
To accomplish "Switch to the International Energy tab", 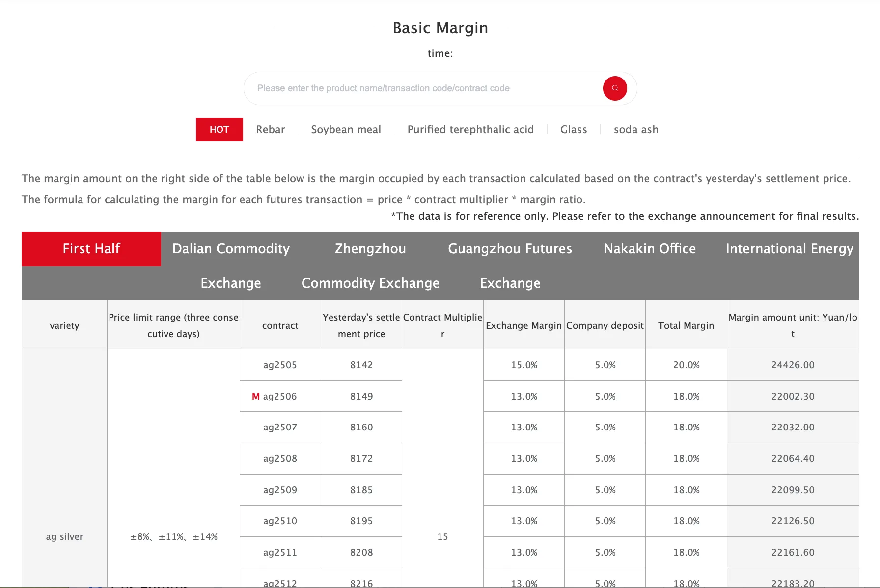I will [790, 249].
